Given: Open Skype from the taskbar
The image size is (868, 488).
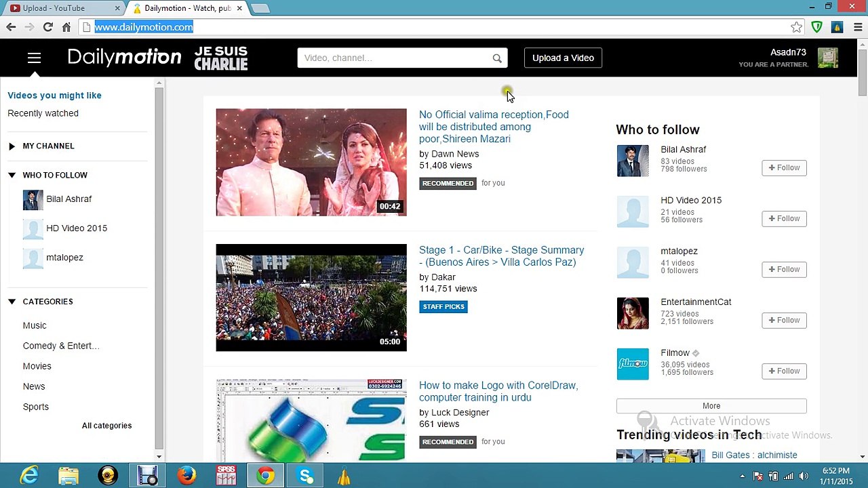Looking at the screenshot, I should click(x=305, y=476).
